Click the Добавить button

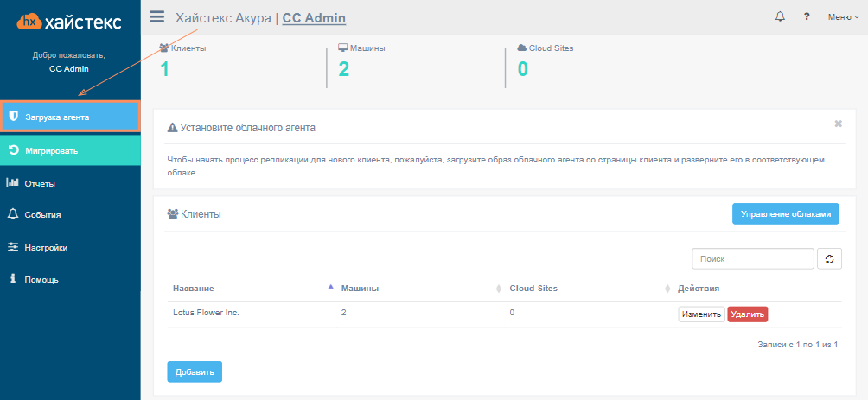pyautogui.click(x=195, y=371)
